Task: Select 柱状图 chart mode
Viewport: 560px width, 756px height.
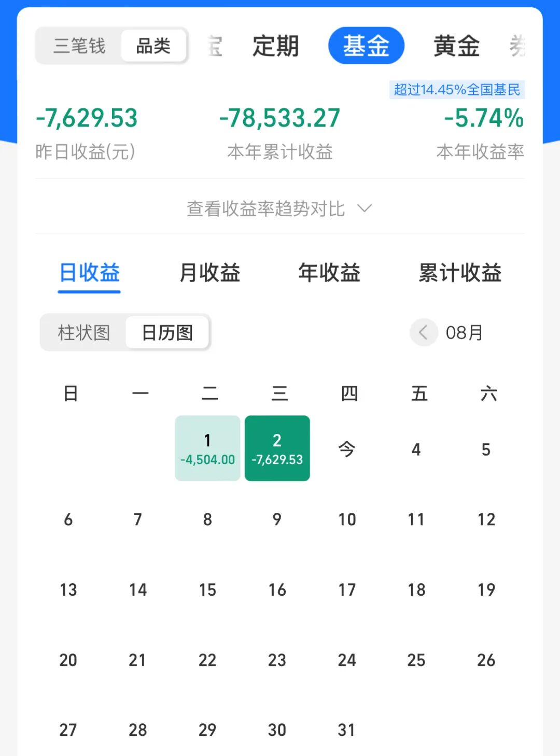Action: pyautogui.click(x=84, y=332)
